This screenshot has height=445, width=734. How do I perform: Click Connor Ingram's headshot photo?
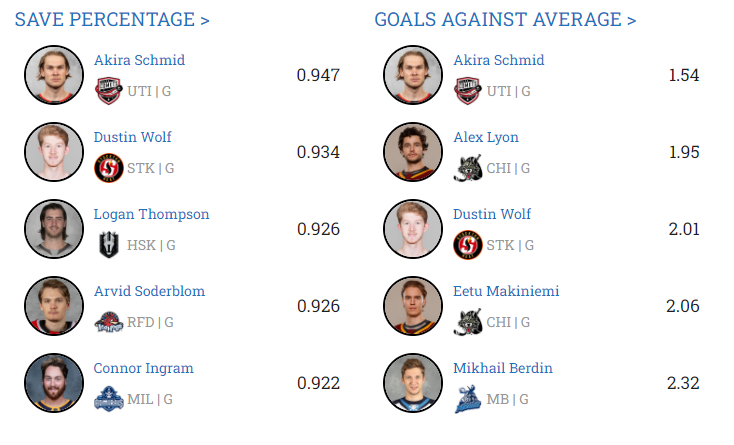point(53,382)
